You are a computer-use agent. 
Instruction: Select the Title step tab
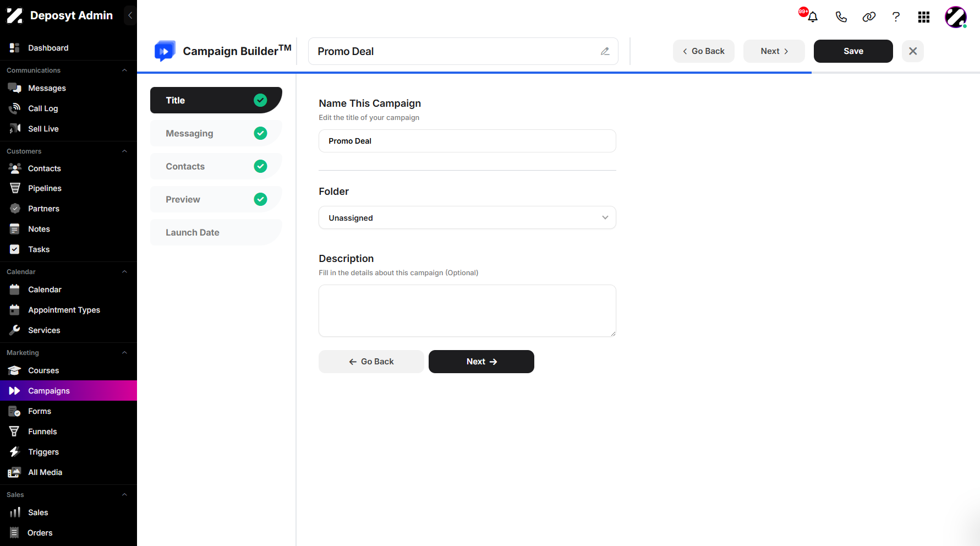click(216, 100)
